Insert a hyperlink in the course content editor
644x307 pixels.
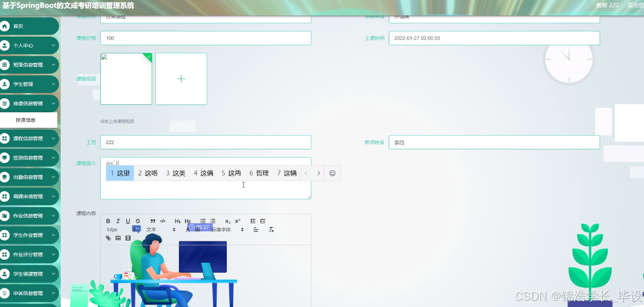[x=109, y=238]
